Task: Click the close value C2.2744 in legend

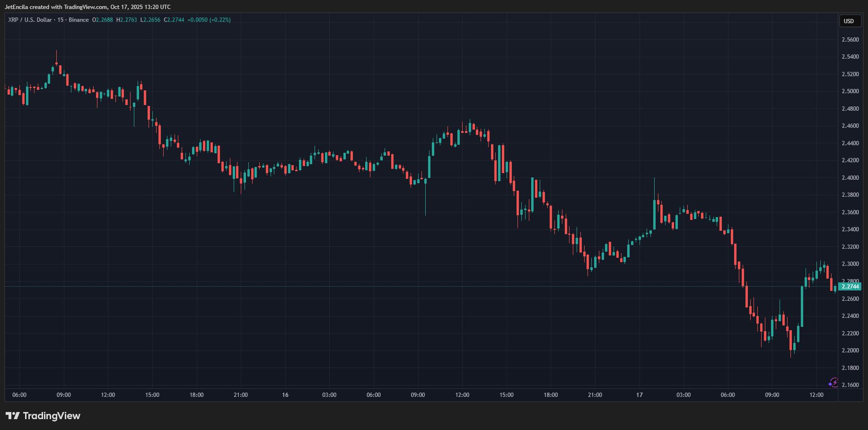Action: pyautogui.click(x=174, y=20)
